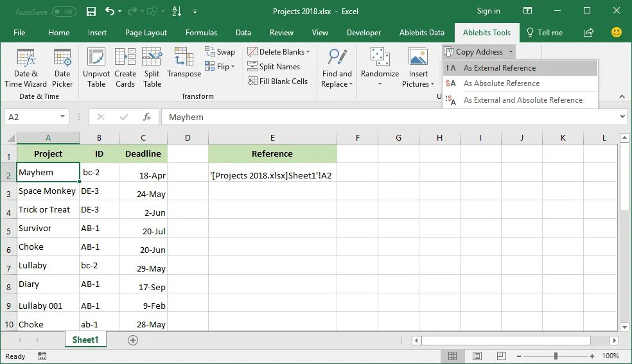
Task: Open the Name Box dropdown arrow
Action: pos(62,117)
